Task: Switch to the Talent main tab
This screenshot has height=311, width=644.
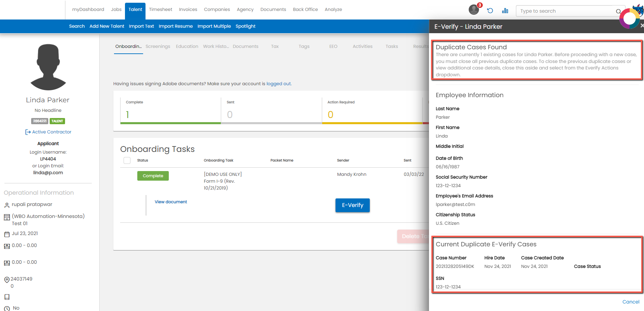Action: pos(135,10)
